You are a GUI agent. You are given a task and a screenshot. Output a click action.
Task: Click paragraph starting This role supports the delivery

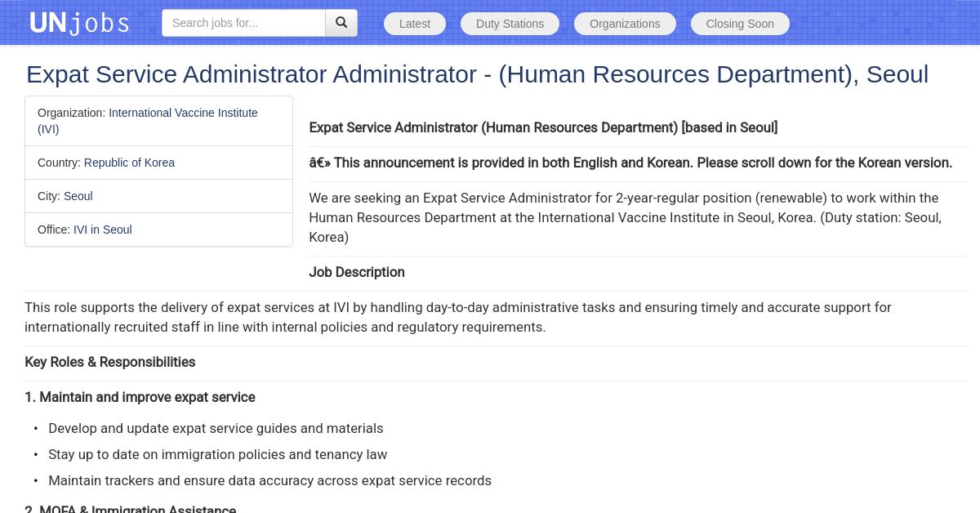[x=458, y=317]
